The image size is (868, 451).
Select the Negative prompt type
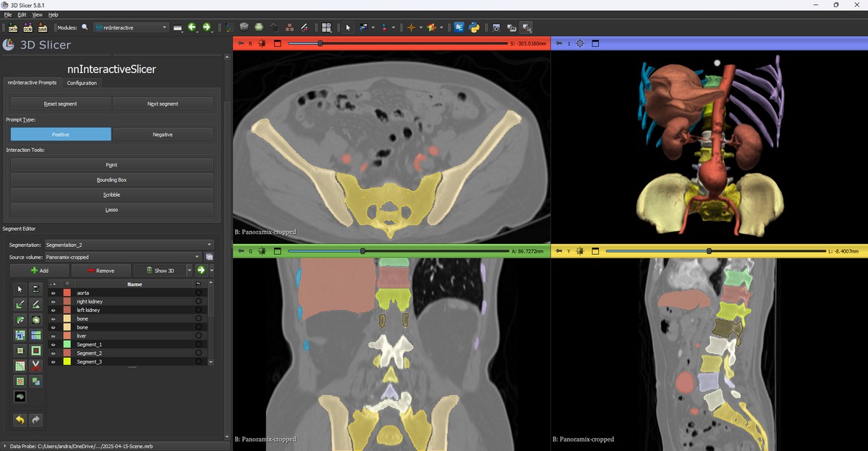point(163,135)
